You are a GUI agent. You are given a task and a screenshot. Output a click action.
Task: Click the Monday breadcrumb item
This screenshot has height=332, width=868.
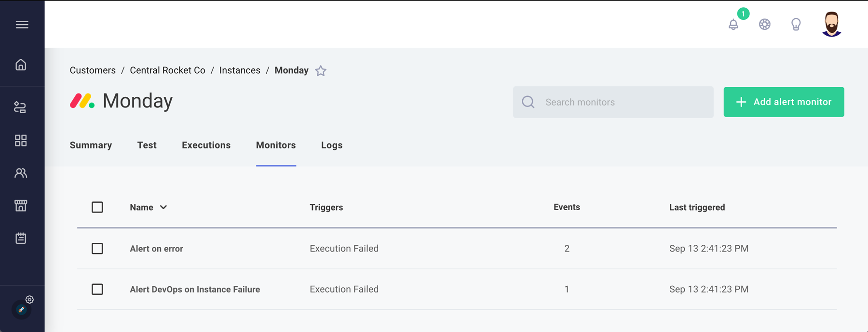(x=291, y=70)
